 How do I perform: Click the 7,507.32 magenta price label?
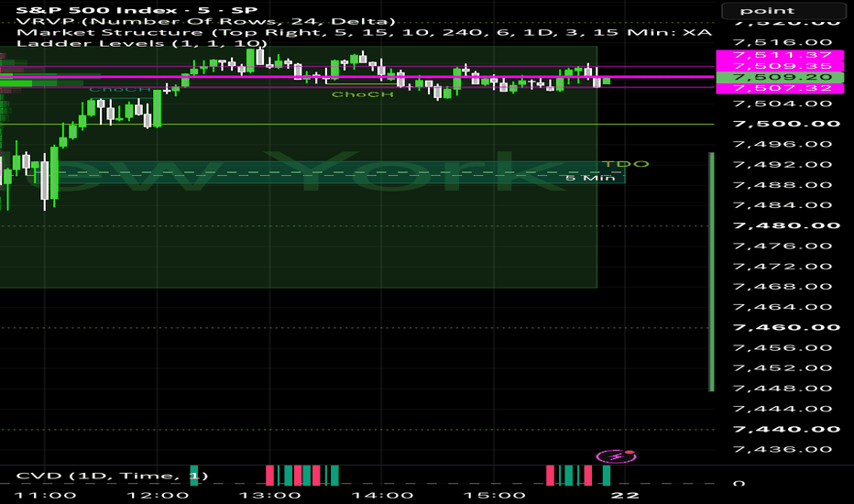780,88
